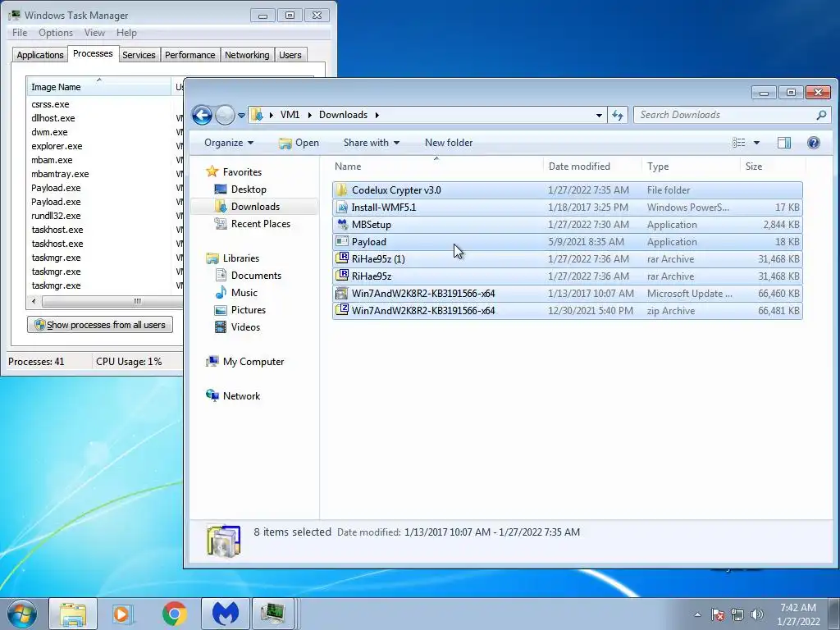
Task: Click the refresh button beside address bar
Action: [x=618, y=115]
